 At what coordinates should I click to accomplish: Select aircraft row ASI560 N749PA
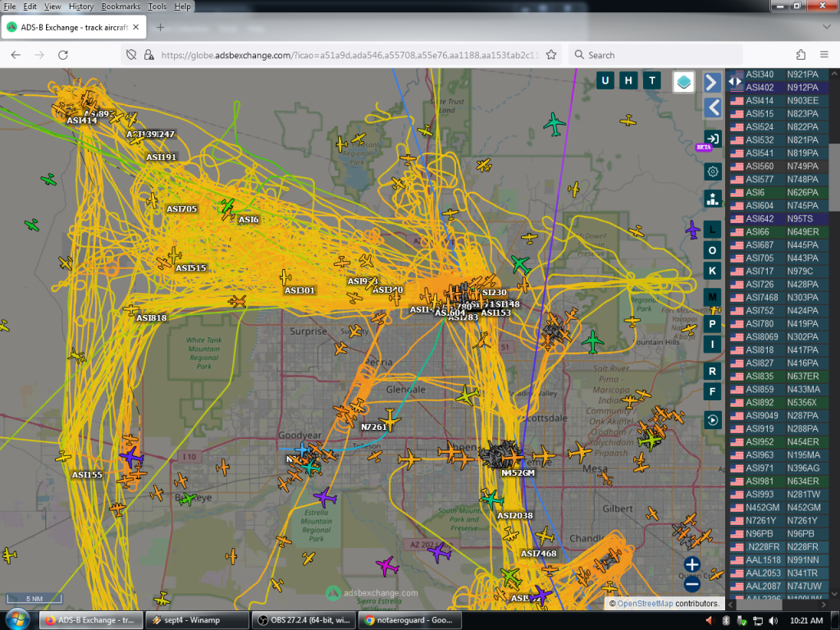[778, 166]
